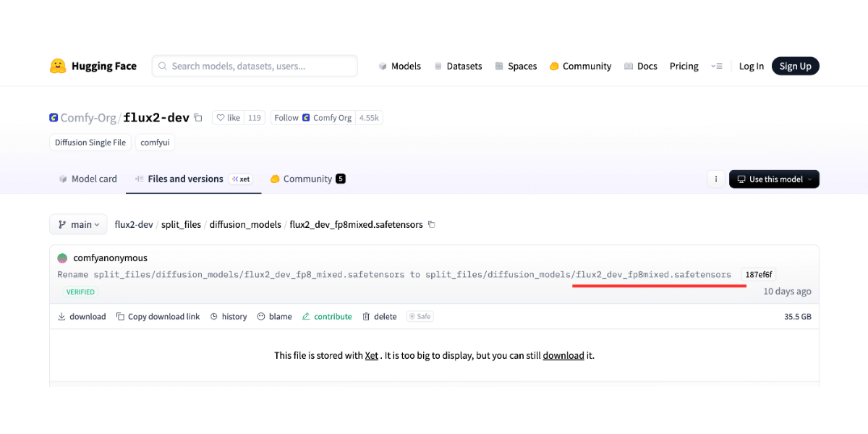Click the Copy download link icon
The image size is (868, 434).
(121, 317)
